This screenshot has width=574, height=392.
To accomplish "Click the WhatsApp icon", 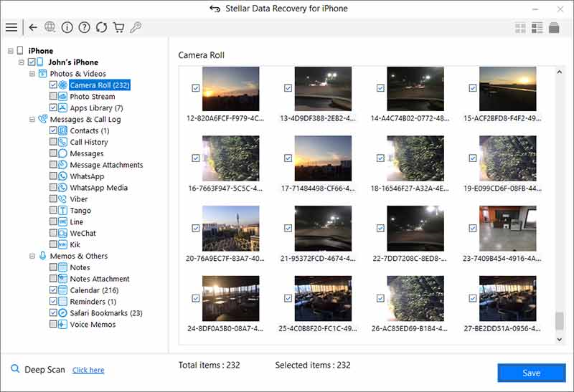I will [x=63, y=176].
